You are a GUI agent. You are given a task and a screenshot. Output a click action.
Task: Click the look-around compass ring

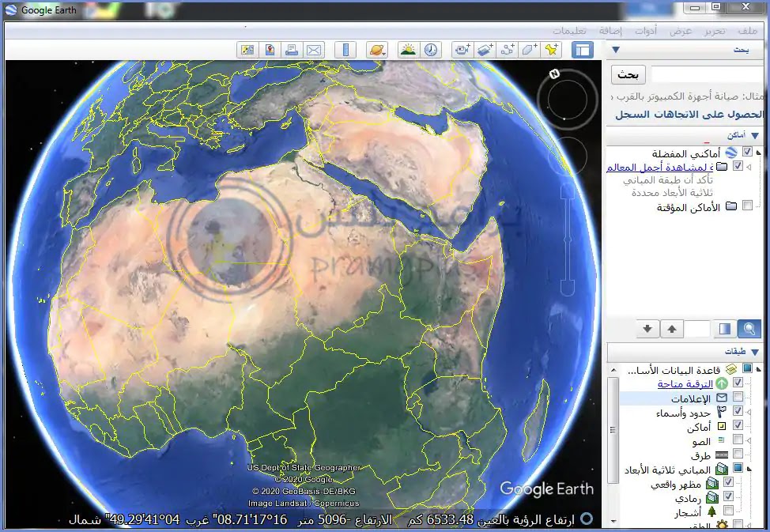coord(567,100)
